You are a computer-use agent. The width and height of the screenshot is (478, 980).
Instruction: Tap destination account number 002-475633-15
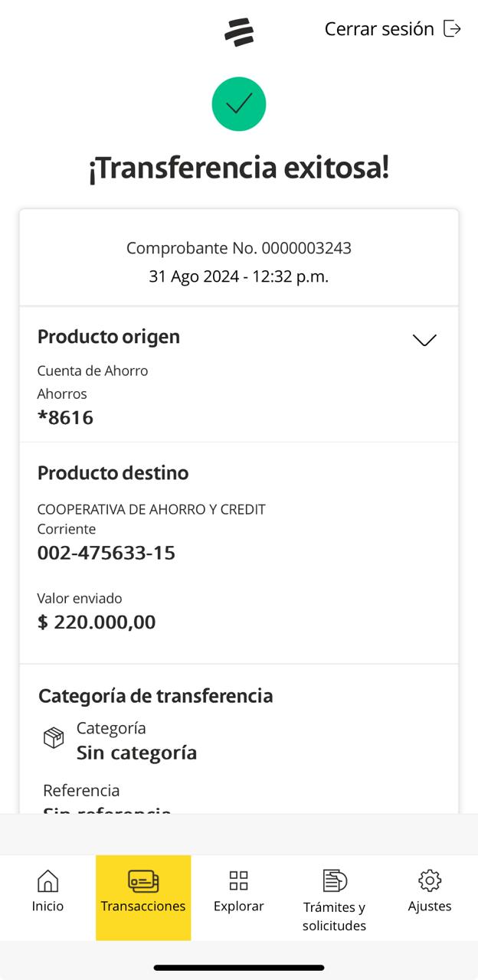[106, 553]
